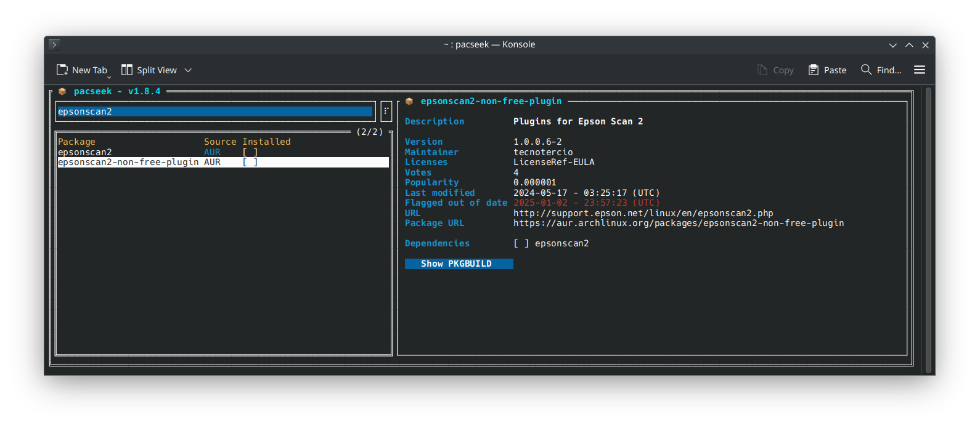This screenshot has height=428, width=980.
Task: Open the aur.archlinux.org package URL
Action: (x=679, y=223)
